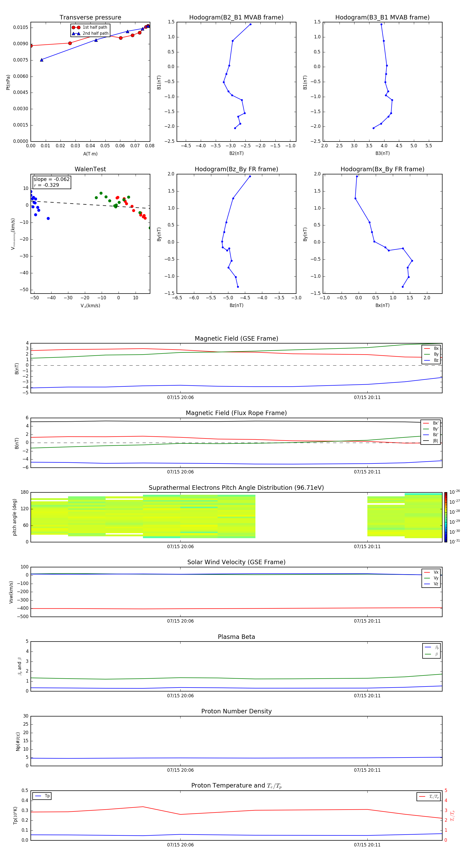Image resolution: width=473 pixels, height=868 pixels.
Task: Click the 'Vsw(km/s)' y-axis label
Action: [x=11, y=592]
